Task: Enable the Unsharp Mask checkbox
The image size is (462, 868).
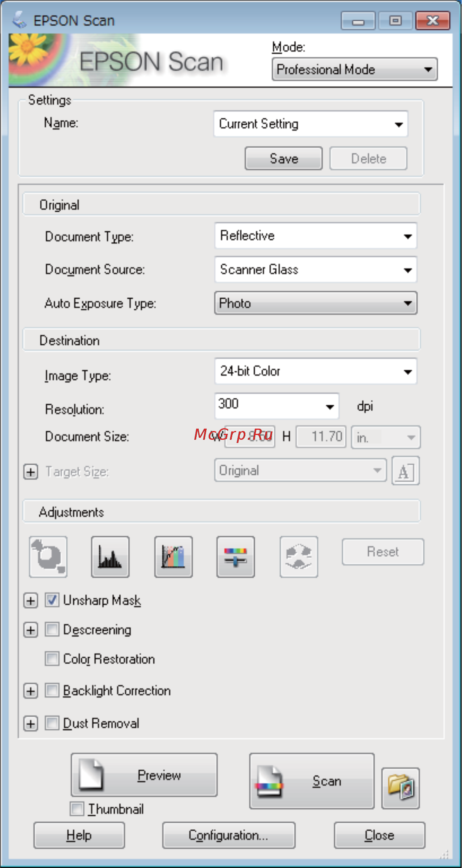Action: pos(52,600)
